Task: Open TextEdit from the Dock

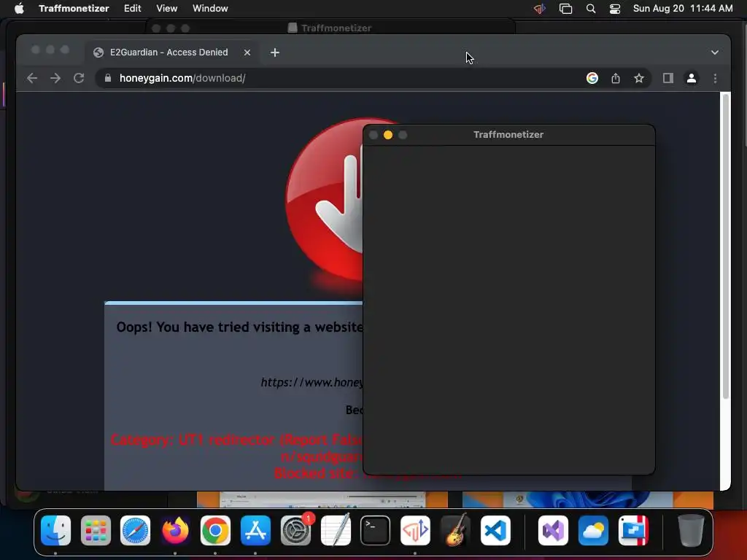Action: tap(336, 530)
